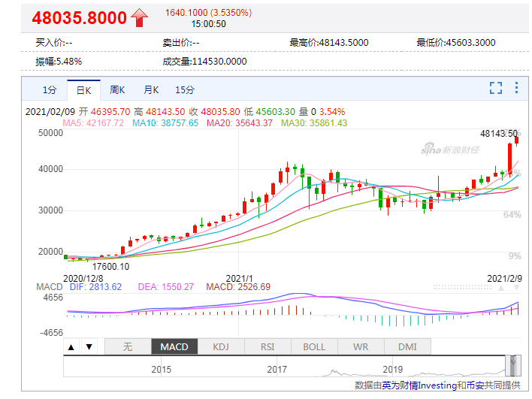The width and height of the screenshot is (532, 399).
Task: Switch to 周K weekly chart
Action: click(x=117, y=90)
